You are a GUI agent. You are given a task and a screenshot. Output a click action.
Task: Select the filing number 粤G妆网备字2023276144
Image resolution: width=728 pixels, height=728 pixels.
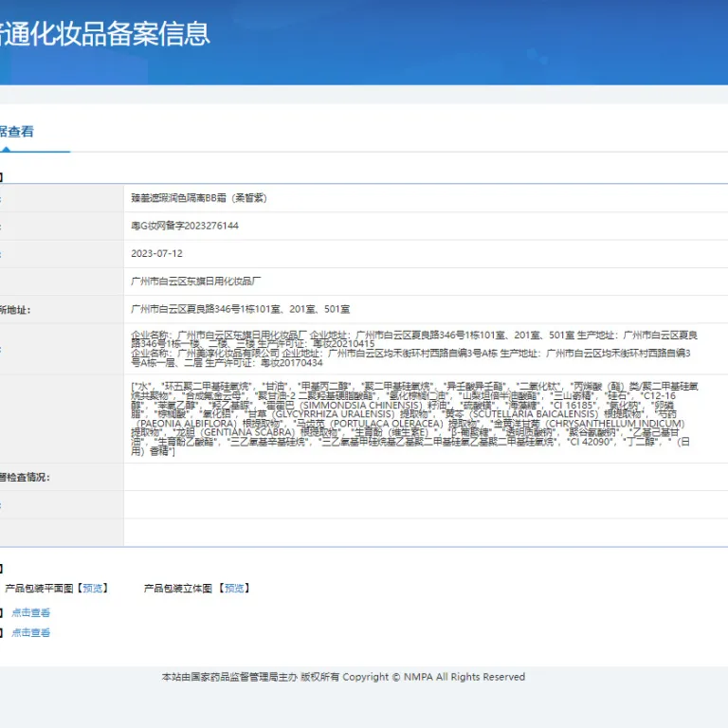coord(185,227)
